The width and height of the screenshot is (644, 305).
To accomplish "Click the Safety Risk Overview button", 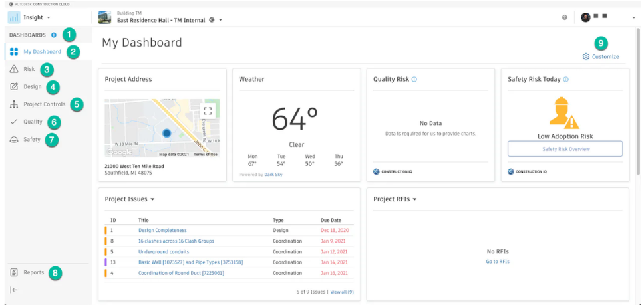I will coord(565,150).
